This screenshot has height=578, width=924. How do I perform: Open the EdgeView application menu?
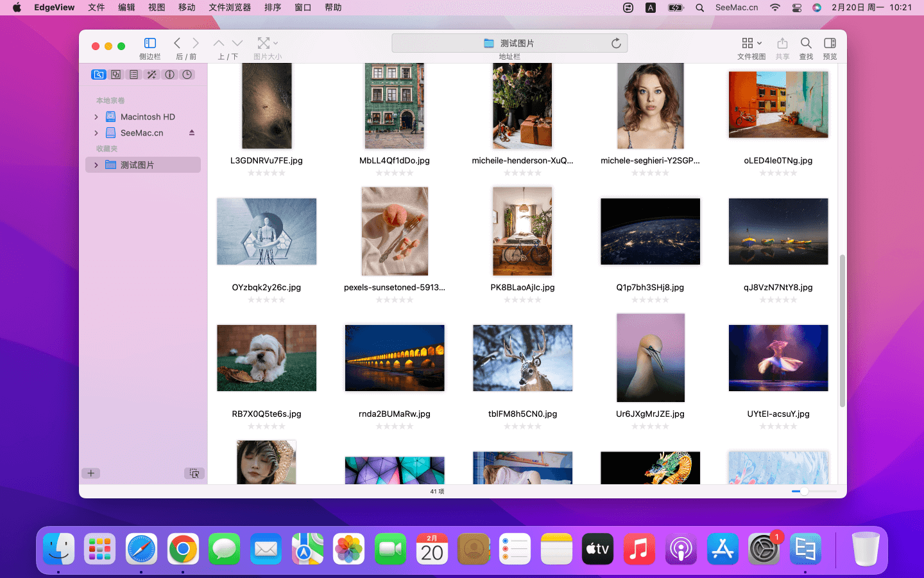(55, 8)
